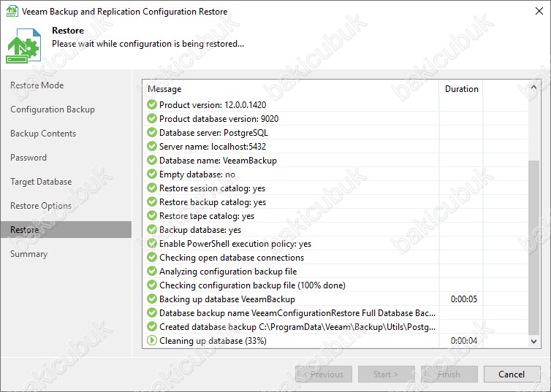Click the log scrollbar down arrow
The width and height of the screenshot is (551, 392).
click(533, 341)
